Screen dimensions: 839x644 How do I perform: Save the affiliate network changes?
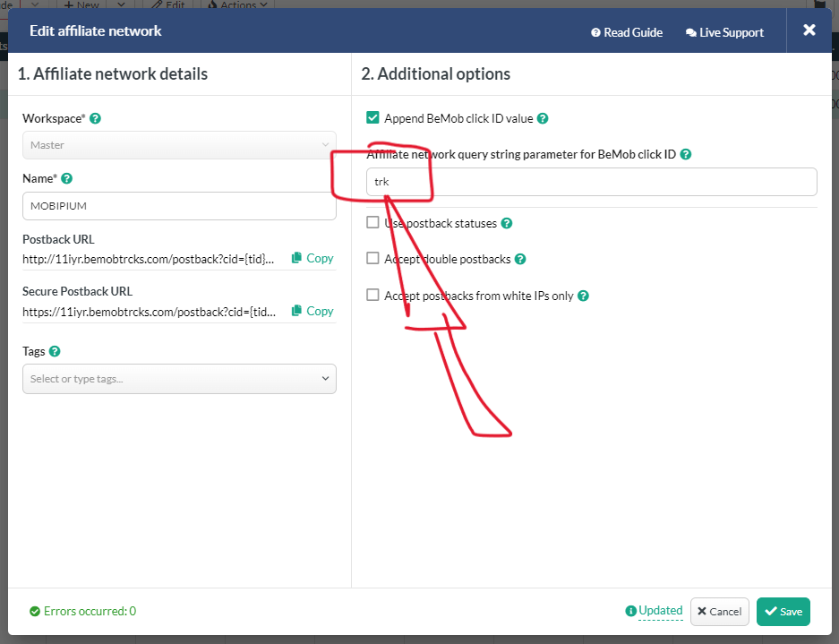pos(783,612)
